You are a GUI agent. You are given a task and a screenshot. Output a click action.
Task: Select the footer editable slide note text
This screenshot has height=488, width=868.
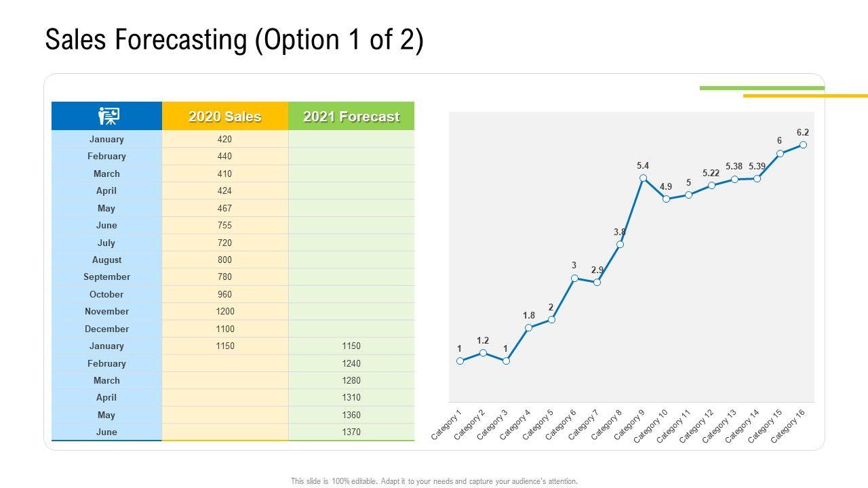tap(434, 481)
